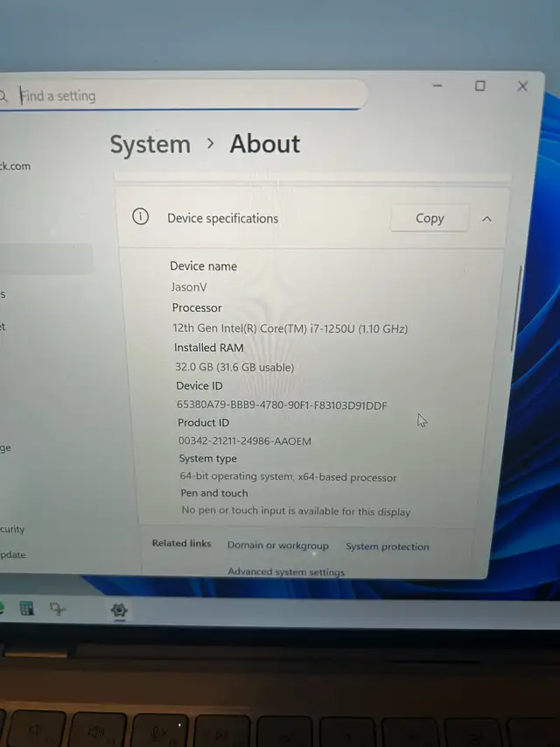Image resolution: width=560 pixels, height=747 pixels.
Task: Open Advanced system settings link
Action: [x=286, y=572]
